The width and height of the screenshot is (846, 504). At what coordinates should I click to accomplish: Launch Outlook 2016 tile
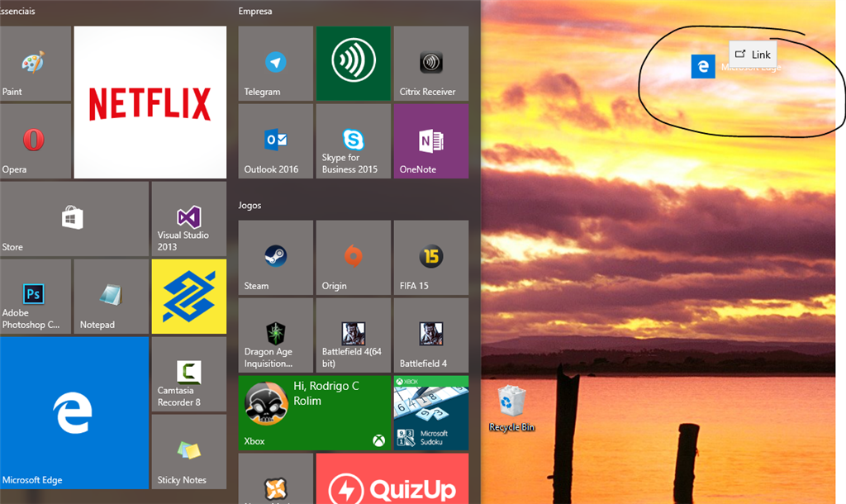point(276,140)
